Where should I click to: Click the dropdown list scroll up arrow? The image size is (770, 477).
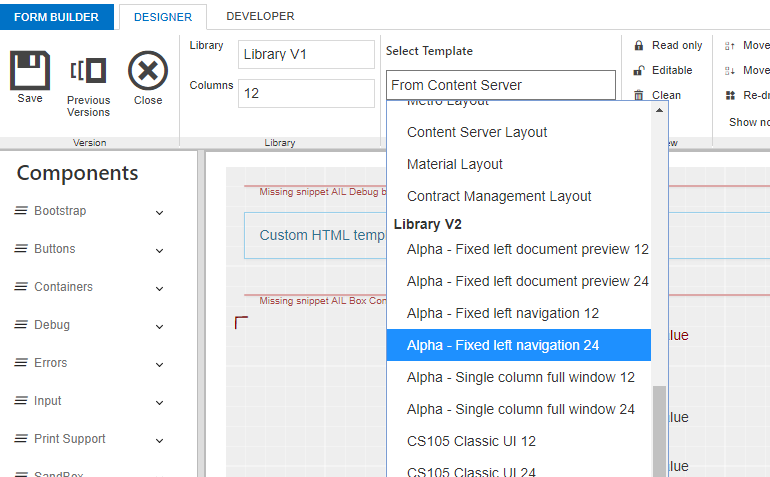(x=659, y=110)
